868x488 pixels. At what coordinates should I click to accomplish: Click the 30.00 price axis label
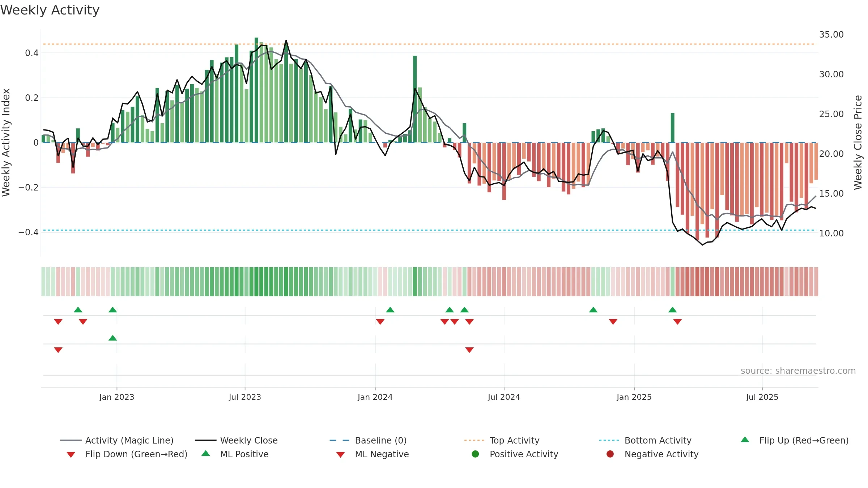coord(831,74)
